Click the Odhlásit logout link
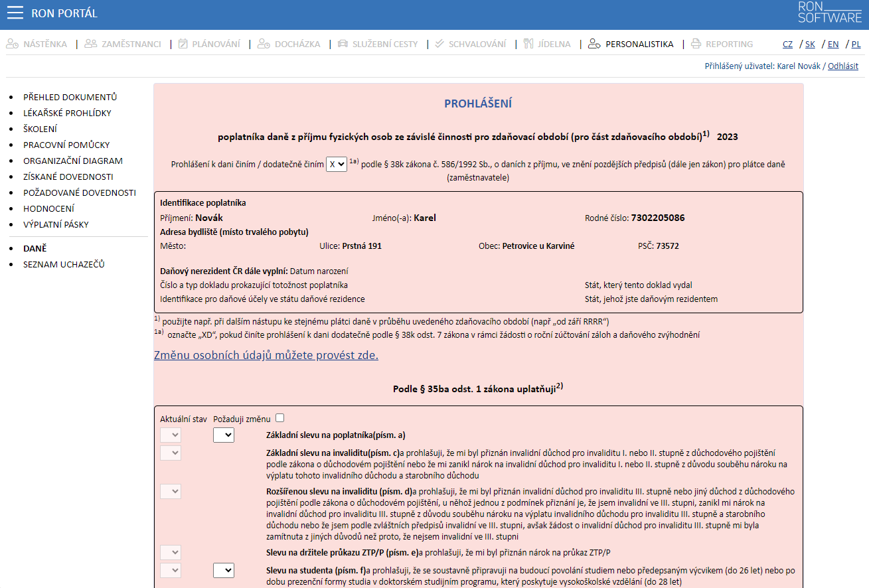 pos(843,66)
